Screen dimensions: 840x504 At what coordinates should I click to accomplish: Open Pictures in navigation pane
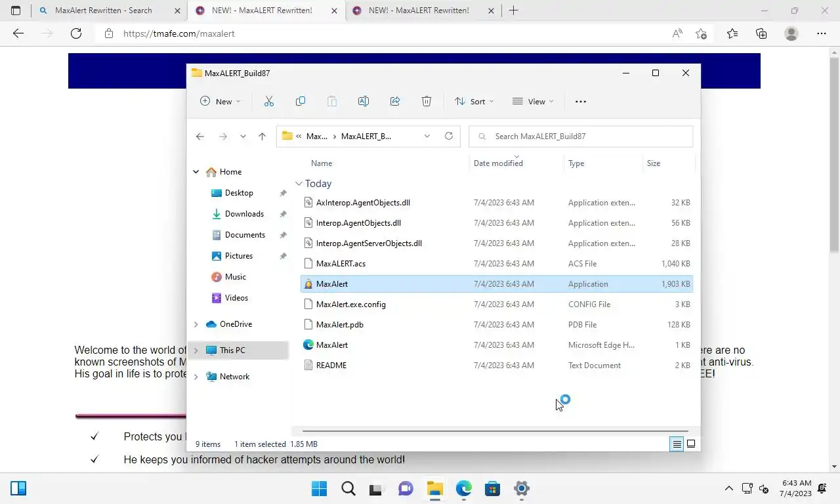click(239, 256)
